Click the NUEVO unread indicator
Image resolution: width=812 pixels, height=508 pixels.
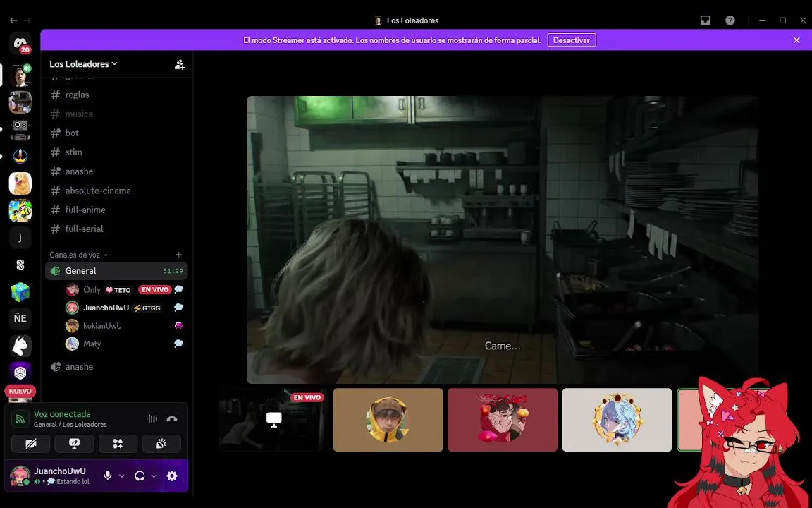20,392
